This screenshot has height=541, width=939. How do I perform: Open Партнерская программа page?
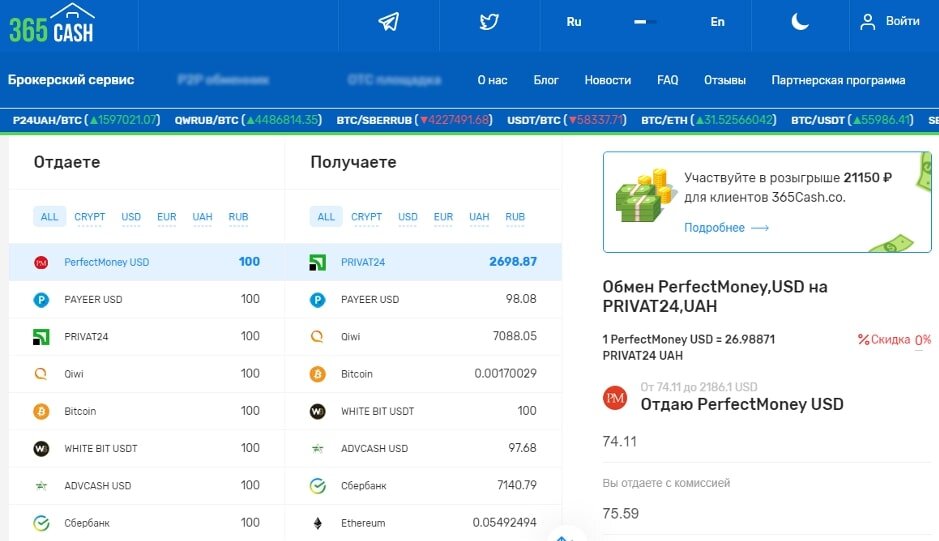pos(838,80)
